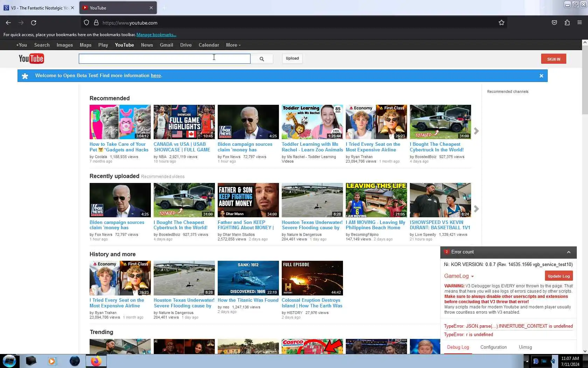Click the padlock site info icon
Viewport: 588px width, 368px height.
point(96,23)
